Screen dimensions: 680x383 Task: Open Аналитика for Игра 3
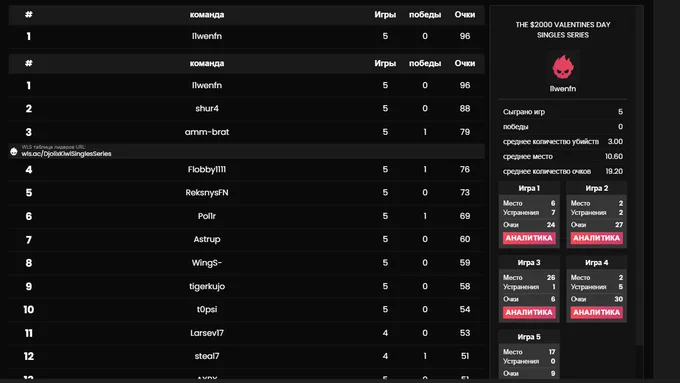click(529, 312)
